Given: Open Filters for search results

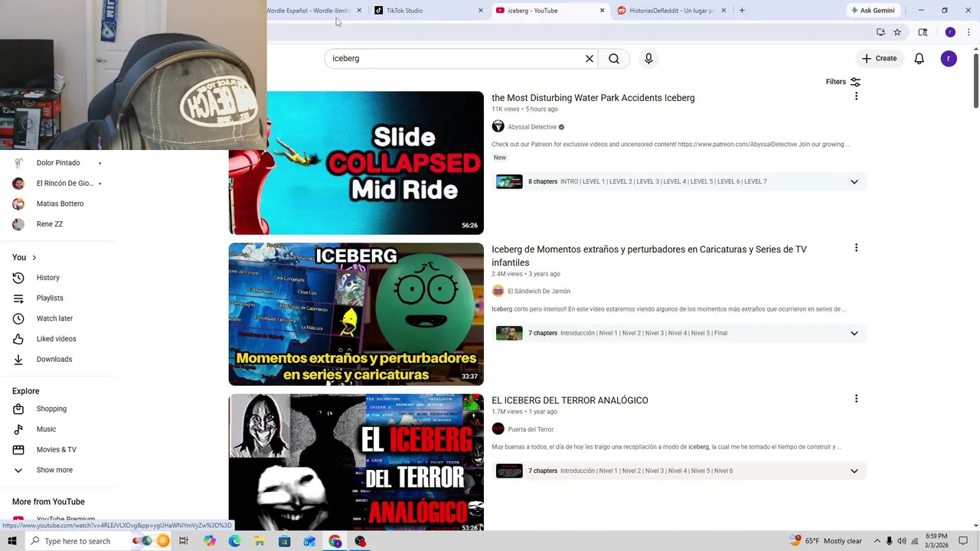Looking at the screenshot, I should tap(843, 82).
